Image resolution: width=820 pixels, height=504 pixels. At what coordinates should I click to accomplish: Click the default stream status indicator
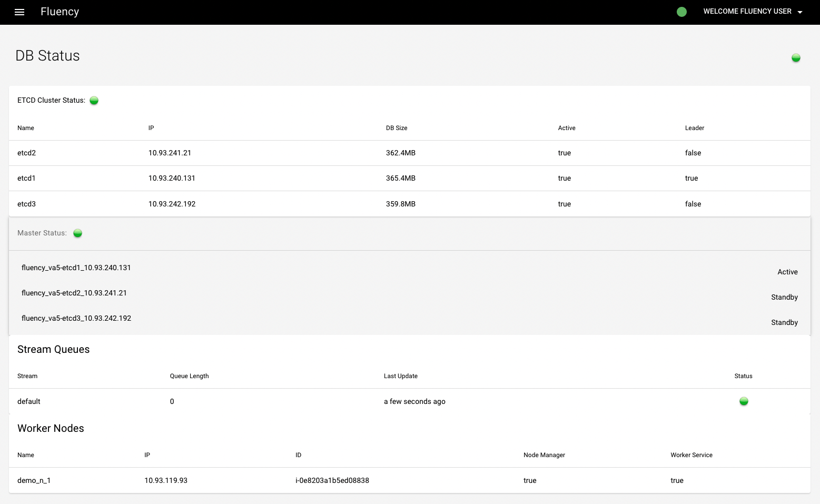coord(744,401)
